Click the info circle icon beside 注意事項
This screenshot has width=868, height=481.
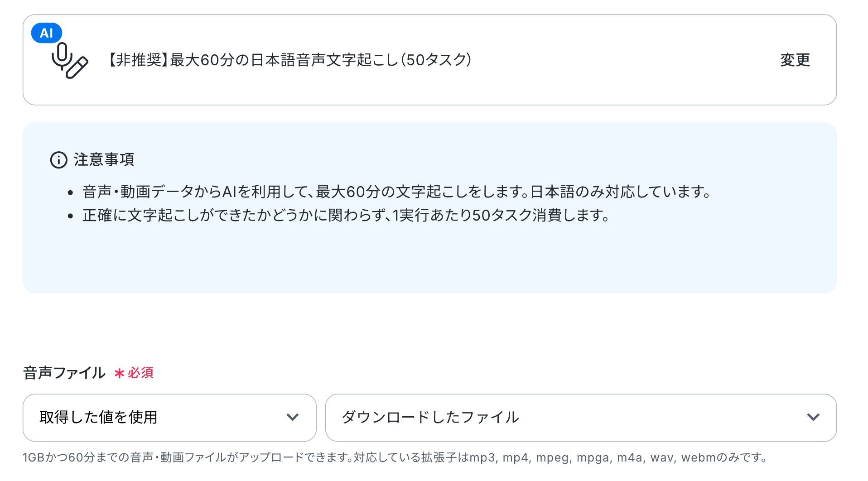(x=59, y=160)
